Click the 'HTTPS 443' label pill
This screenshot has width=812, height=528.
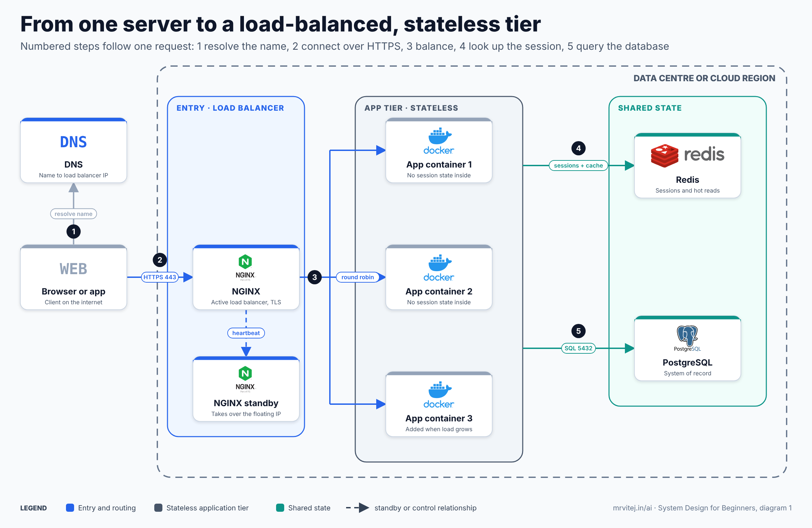coord(160,277)
